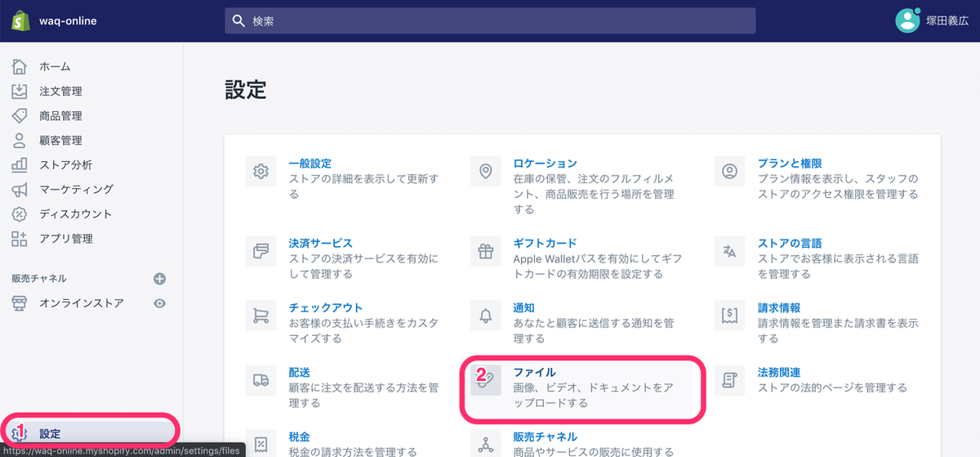Click the 販売チャネル section heading
Viewport: 980px width, 457px height.
[39, 279]
